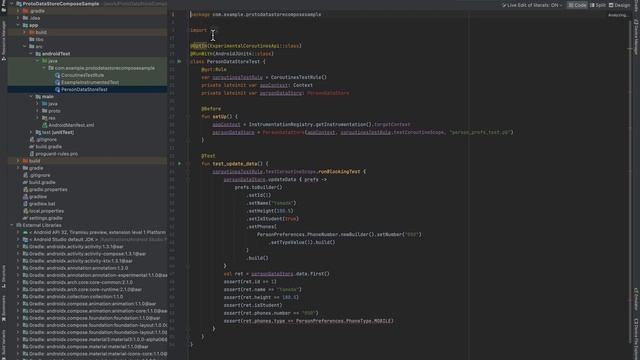The width and height of the screenshot is (640, 360).
Task: Click test_update_data function name in editor
Action: point(235,164)
